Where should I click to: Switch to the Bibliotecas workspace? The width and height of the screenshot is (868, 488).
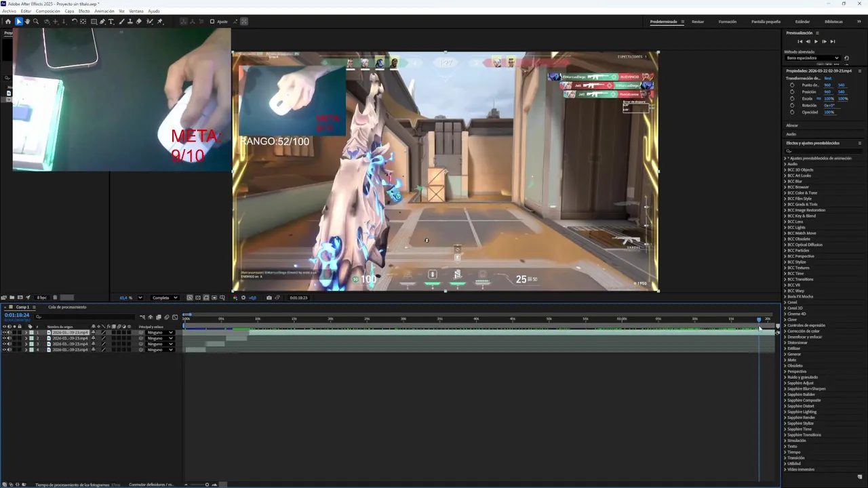[833, 22]
